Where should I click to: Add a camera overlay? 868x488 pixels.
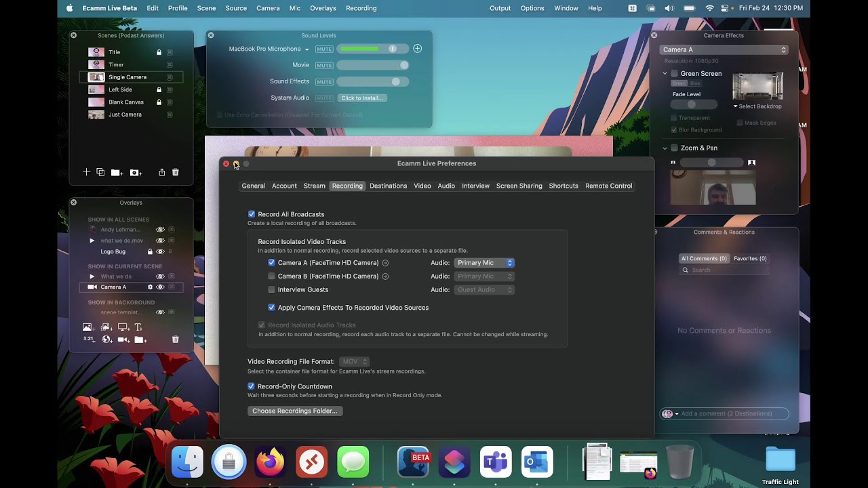pos(123,340)
